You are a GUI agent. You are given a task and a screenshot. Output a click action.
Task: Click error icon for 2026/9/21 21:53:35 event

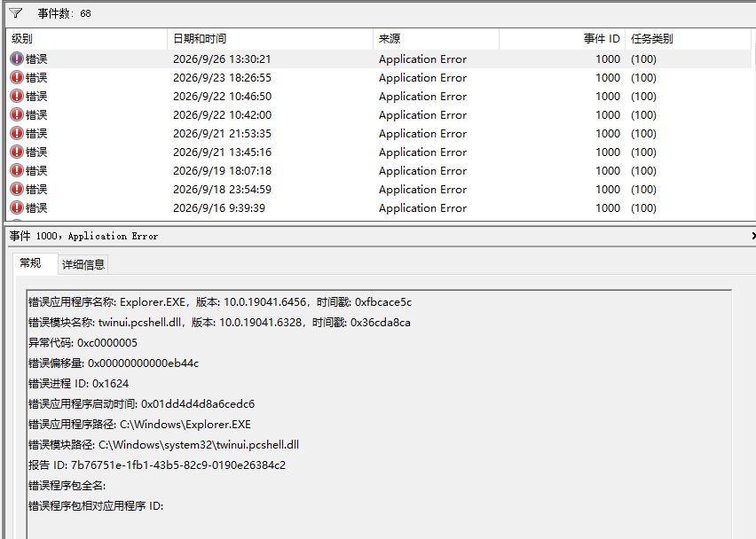[x=17, y=134]
